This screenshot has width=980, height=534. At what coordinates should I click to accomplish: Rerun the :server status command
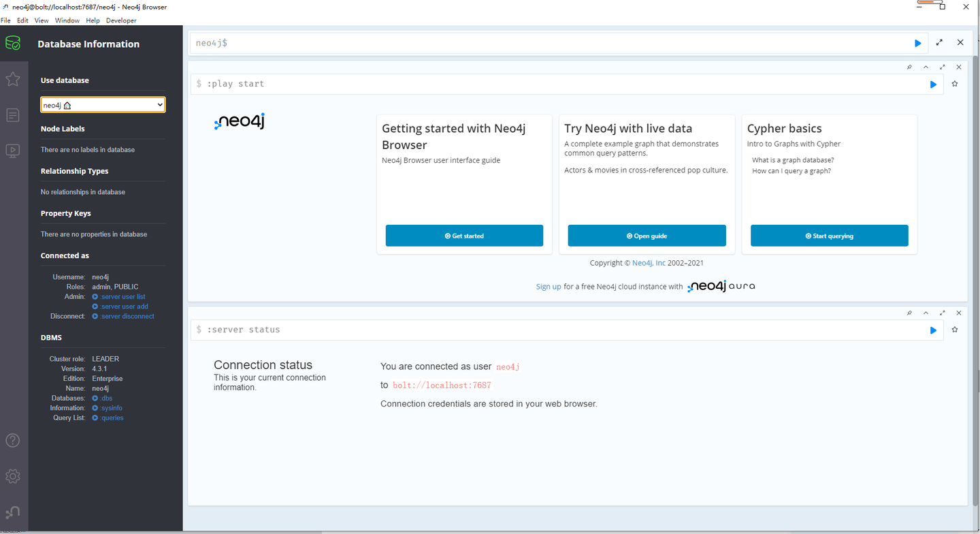(933, 330)
